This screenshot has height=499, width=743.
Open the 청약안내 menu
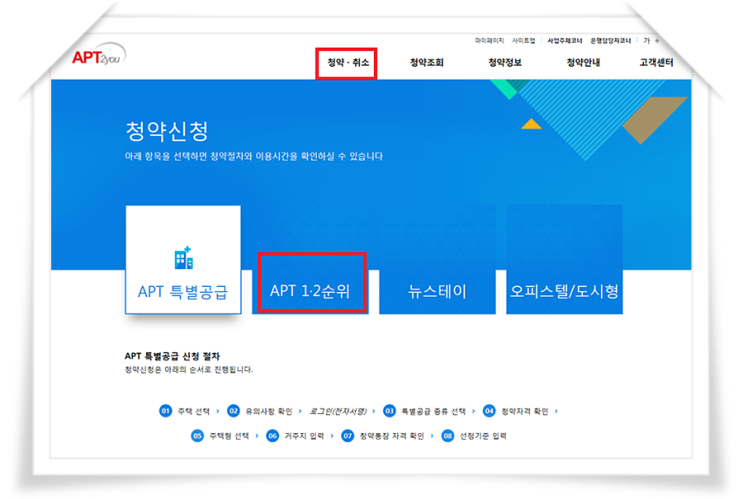[x=583, y=63]
